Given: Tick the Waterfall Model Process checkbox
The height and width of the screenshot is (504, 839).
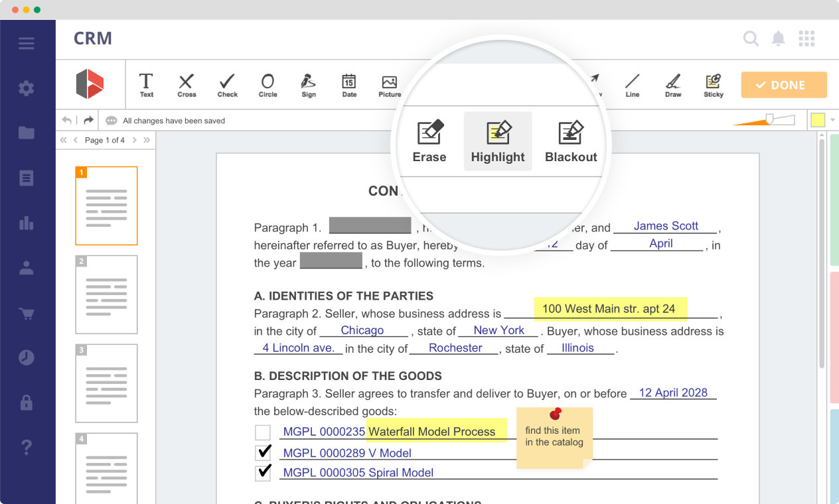Looking at the screenshot, I should click(262, 432).
